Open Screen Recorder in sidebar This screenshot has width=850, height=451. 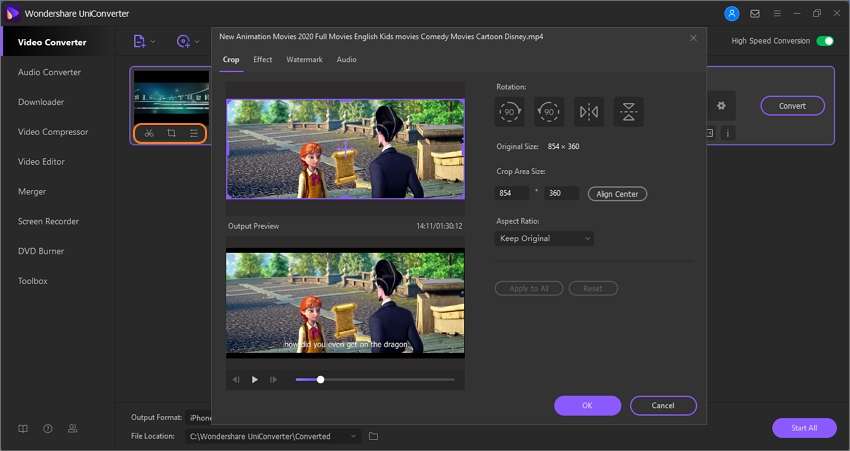[48, 221]
